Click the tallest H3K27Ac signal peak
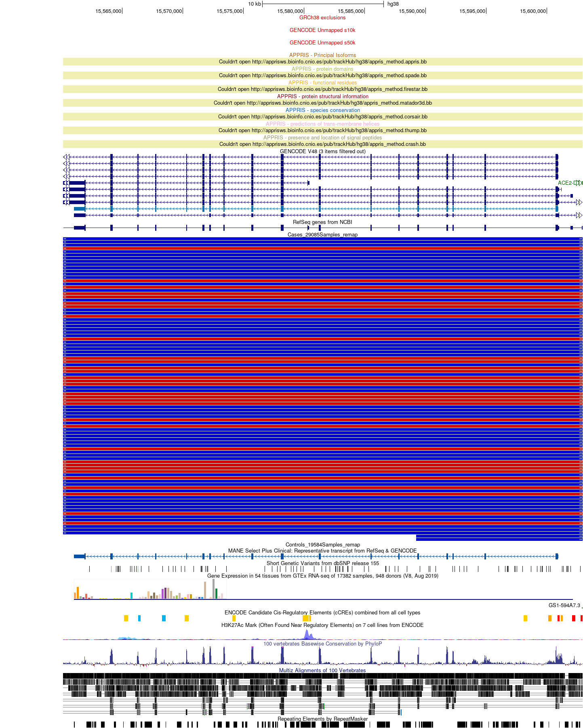Image resolution: width=583 pixels, height=728 pixels. 307,634
